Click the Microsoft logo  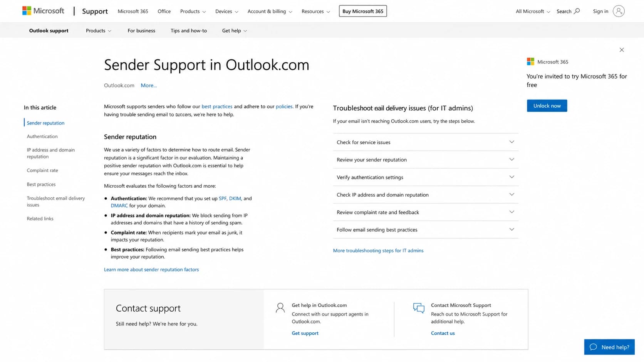(x=43, y=11)
